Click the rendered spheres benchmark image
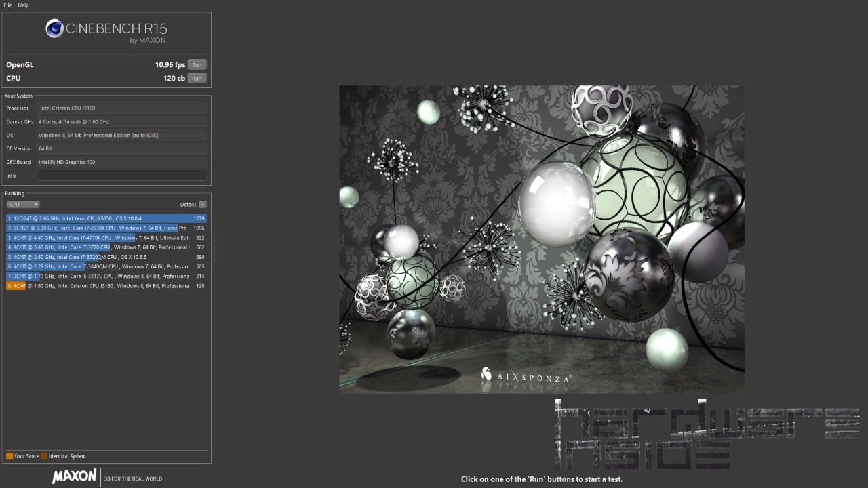This screenshot has width=868, height=488. pyautogui.click(x=542, y=239)
